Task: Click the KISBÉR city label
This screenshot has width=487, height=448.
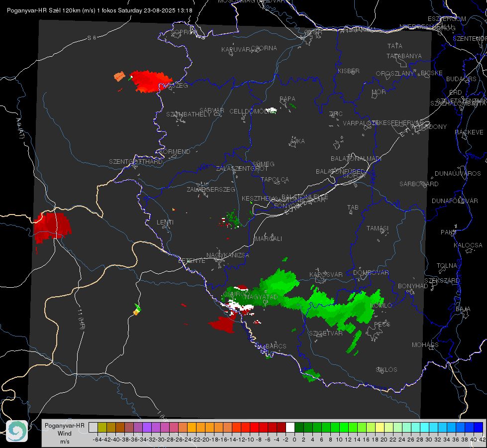Action: point(349,71)
